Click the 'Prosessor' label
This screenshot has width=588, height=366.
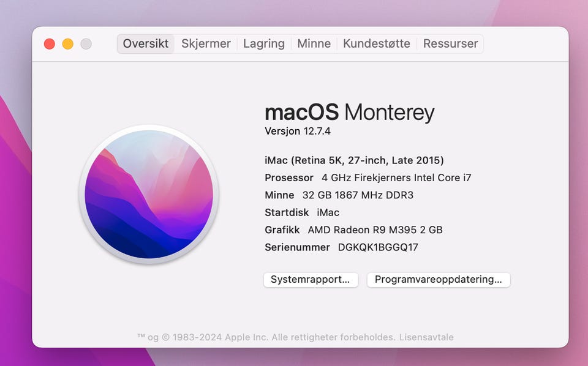[289, 177]
